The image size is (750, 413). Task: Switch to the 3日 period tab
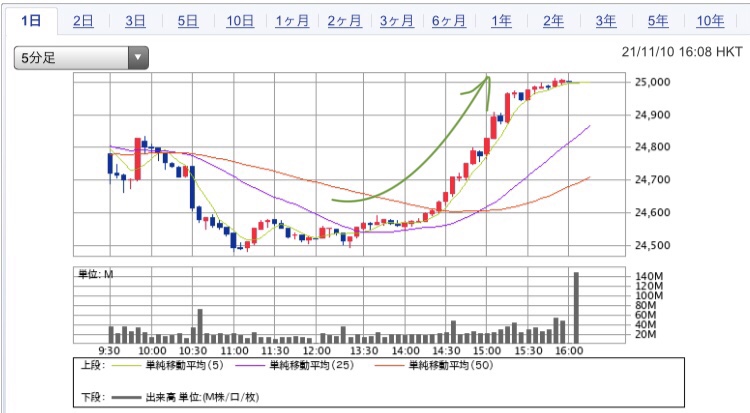click(135, 21)
